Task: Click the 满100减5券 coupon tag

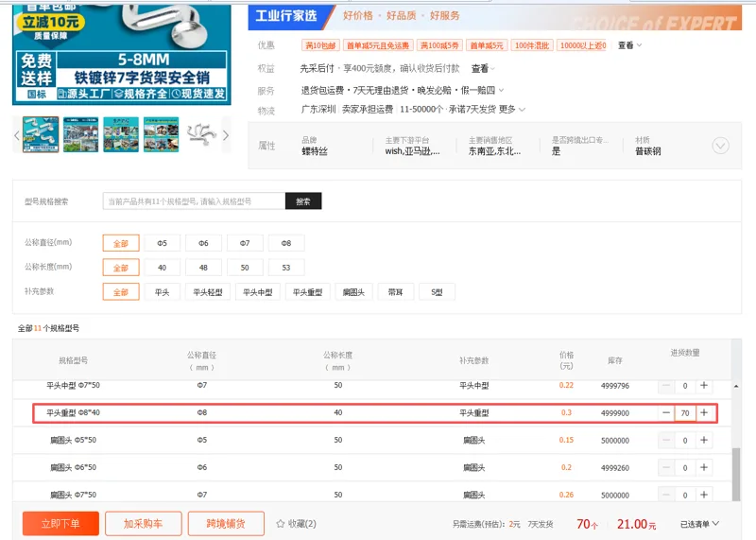Action: pyautogui.click(x=439, y=45)
